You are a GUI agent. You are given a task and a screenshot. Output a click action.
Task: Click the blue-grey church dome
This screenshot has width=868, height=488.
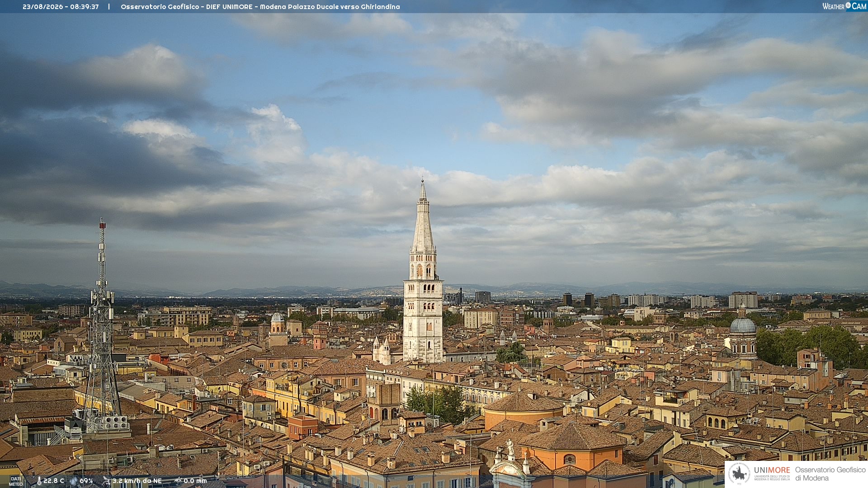pos(743,324)
